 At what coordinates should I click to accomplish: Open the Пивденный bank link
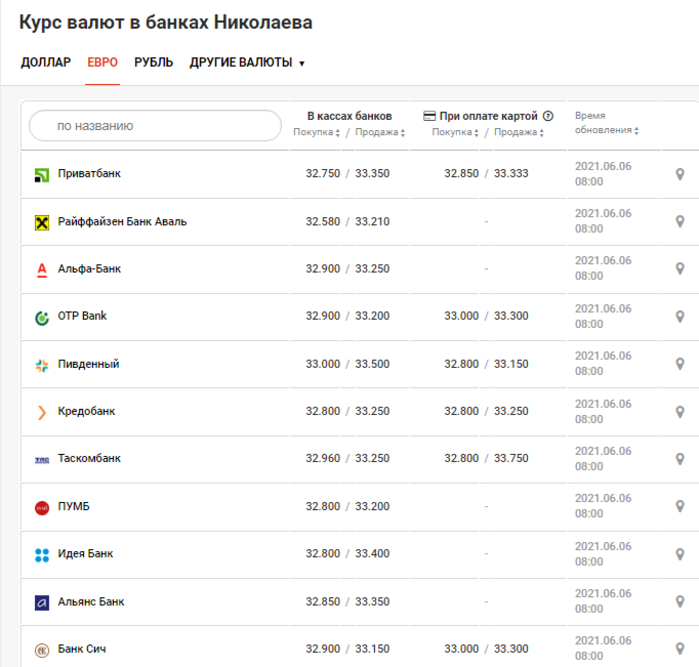88,364
